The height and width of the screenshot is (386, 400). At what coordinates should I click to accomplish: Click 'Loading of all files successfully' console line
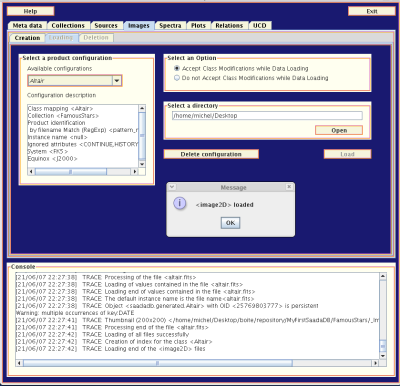click(x=102, y=334)
